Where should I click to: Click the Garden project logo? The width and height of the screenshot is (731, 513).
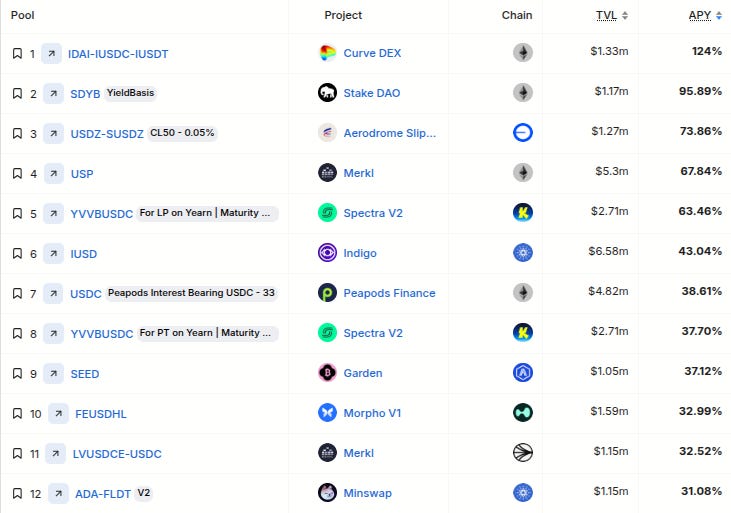click(327, 373)
